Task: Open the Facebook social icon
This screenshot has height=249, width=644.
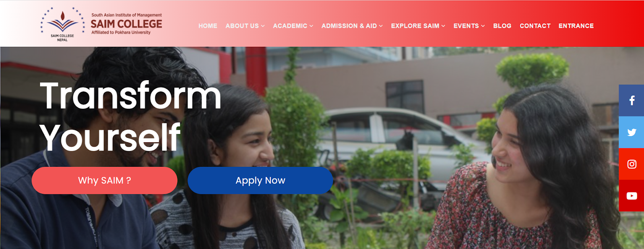Action: click(x=632, y=100)
